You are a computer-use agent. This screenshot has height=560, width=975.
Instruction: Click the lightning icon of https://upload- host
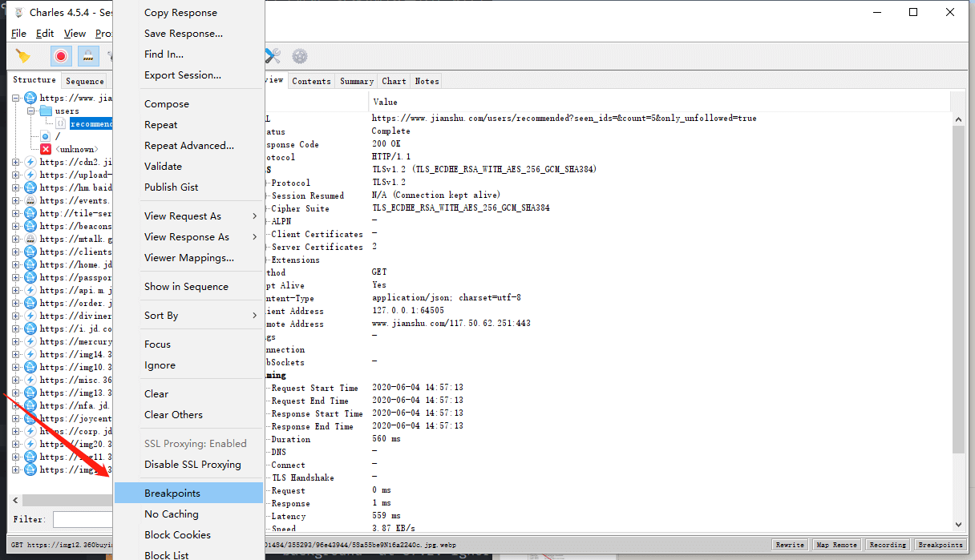tap(30, 175)
